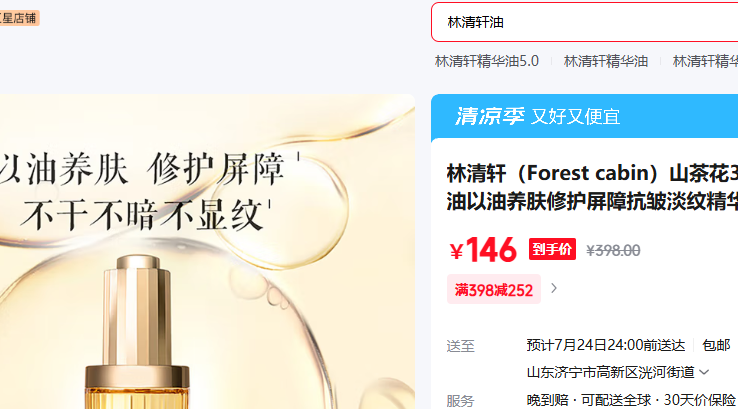Click the 星店铺 store badge

19,18
